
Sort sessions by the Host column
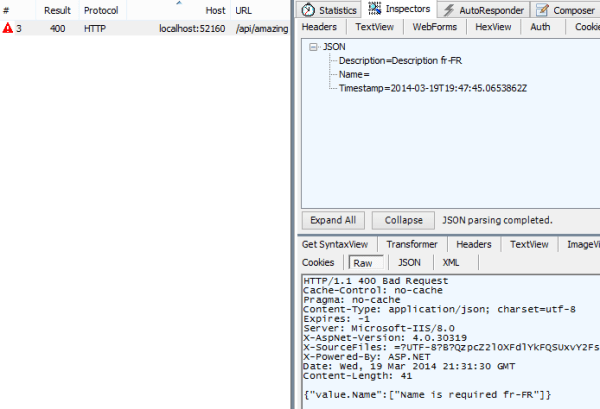(x=214, y=10)
